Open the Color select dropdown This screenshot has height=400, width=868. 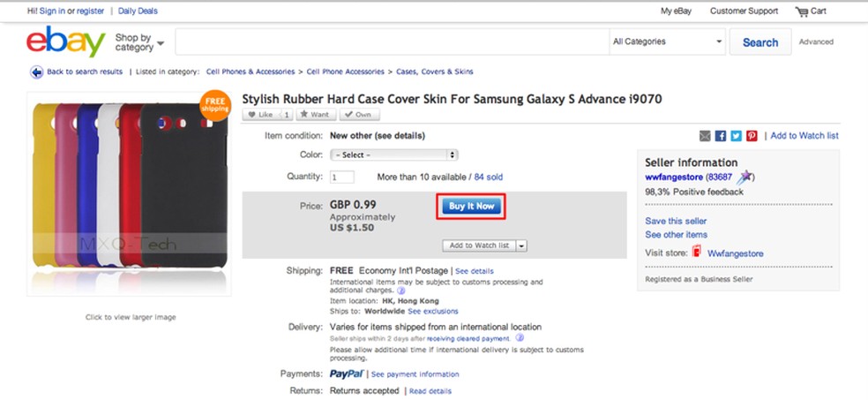(393, 155)
